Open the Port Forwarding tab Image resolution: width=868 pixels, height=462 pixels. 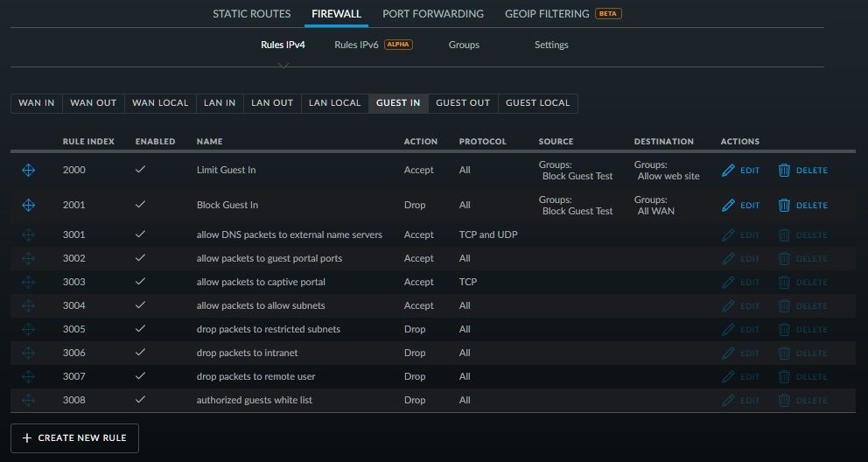tap(433, 14)
